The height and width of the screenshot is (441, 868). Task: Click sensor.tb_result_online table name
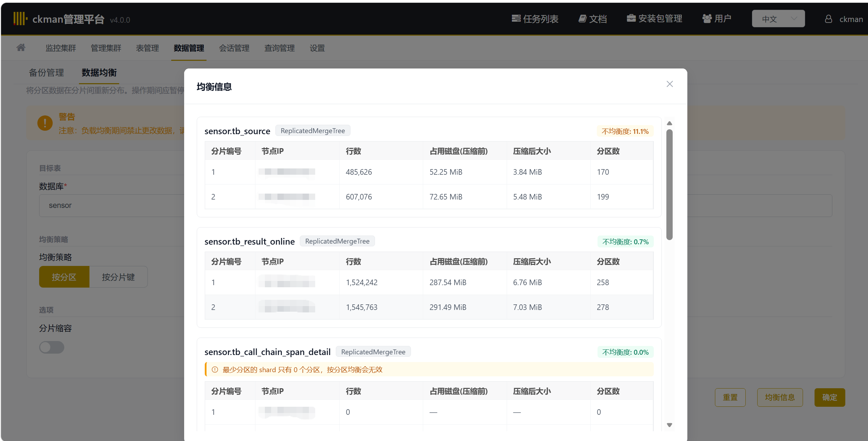(249, 241)
